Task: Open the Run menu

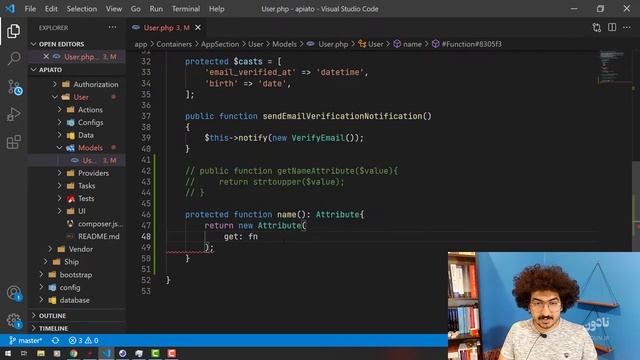Action: coord(156,9)
